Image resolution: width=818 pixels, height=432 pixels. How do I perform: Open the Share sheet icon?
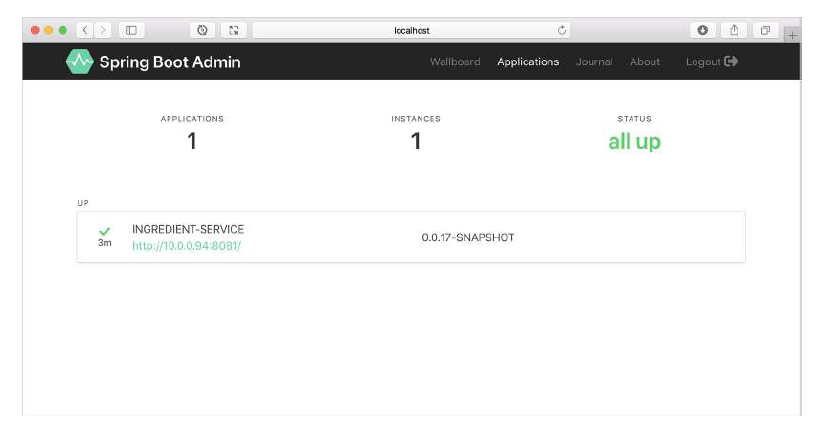click(734, 30)
